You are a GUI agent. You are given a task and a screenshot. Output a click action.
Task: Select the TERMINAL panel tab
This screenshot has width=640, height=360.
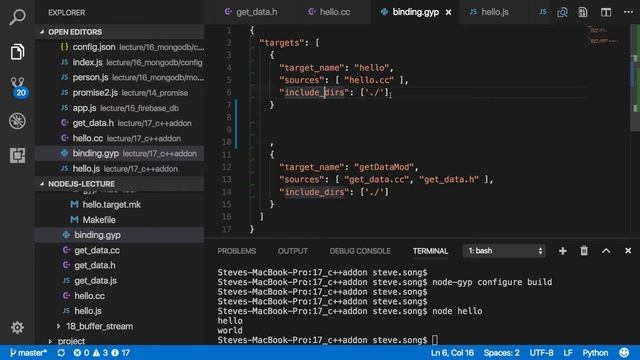point(430,251)
